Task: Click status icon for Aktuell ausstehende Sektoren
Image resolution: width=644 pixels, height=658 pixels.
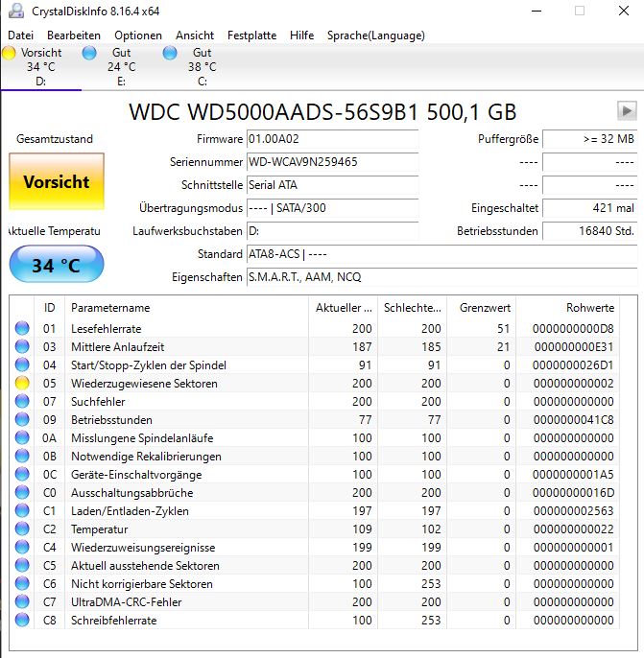Action: click(x=22, y=565)
